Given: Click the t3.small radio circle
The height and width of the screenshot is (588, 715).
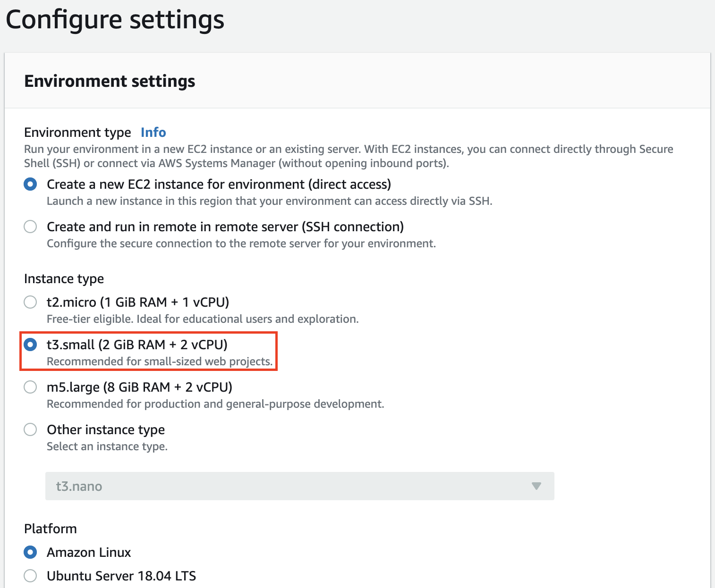Looking at the screenshot, I should (30, 344).
